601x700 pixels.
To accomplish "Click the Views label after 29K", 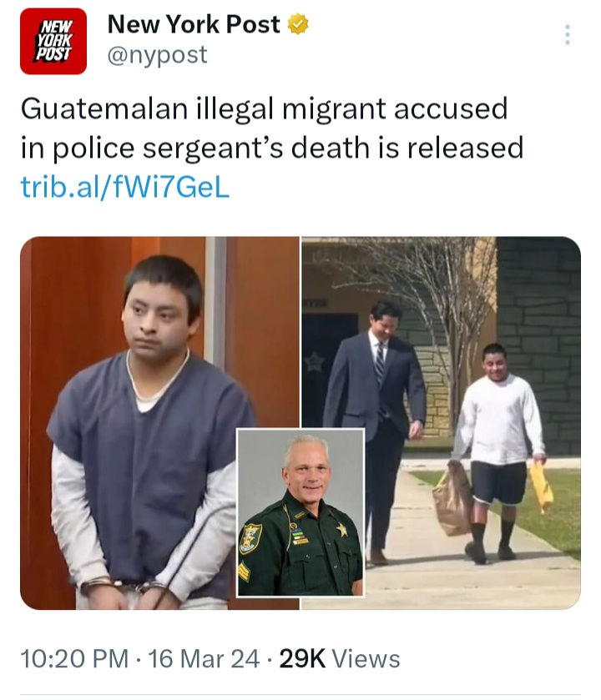I will pos(366,659).
